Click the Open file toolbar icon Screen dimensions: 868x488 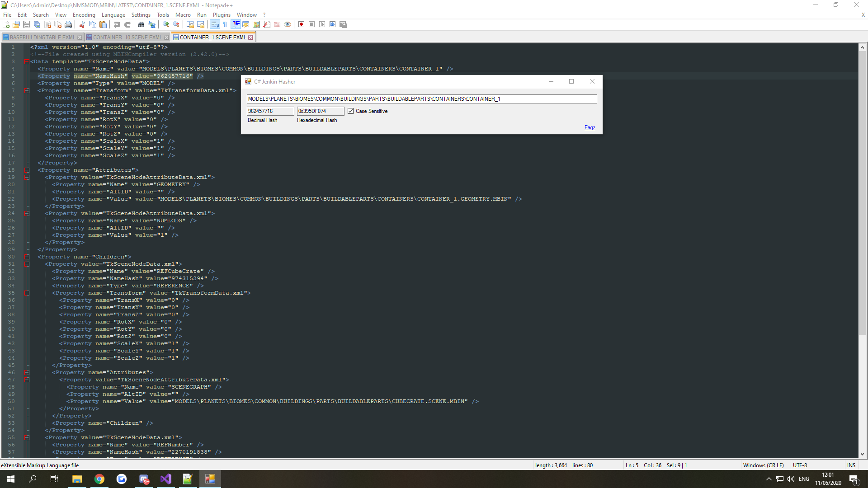16,24
